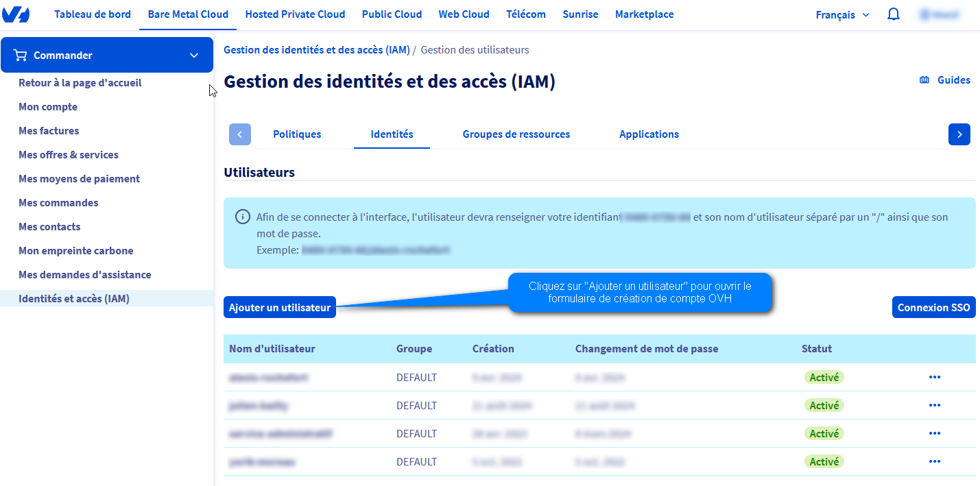Viewport: 980px width, 486px height.
Task: Select Bare Metal Cloud in top navigation
Action: click(188, 14)
